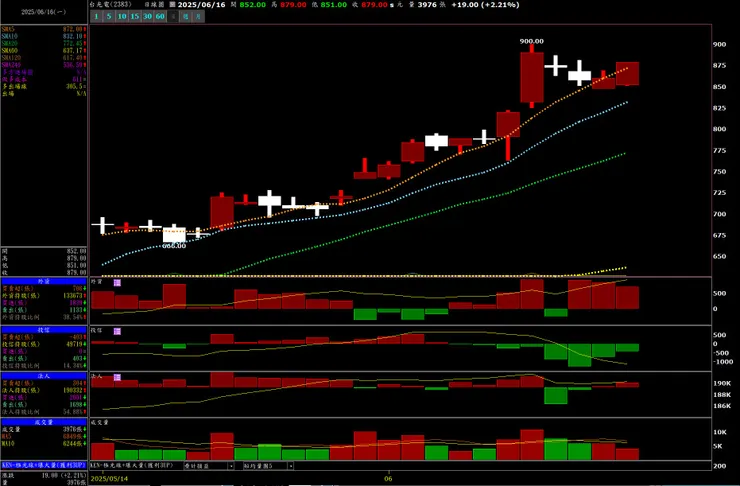
Task: Click the SMA240 indicator row
Action: click(x=44, y=65)
